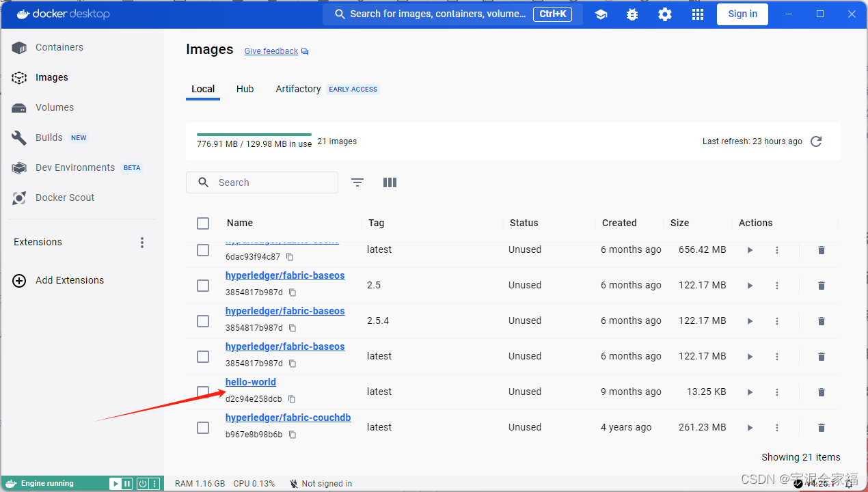Screen dimensions: 868x492
Task: Run the hyperledger/fabric-couchdb image
Action: (749, 427)
